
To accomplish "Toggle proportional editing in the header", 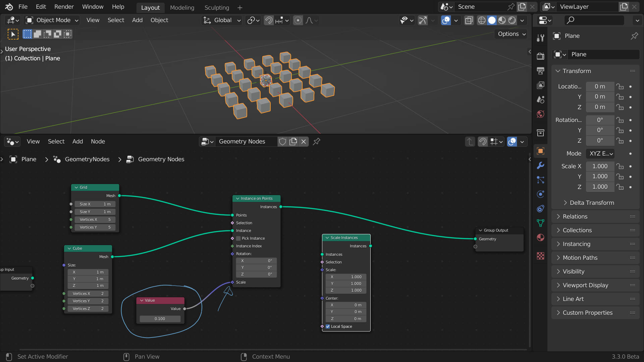I will click(298, 20).
